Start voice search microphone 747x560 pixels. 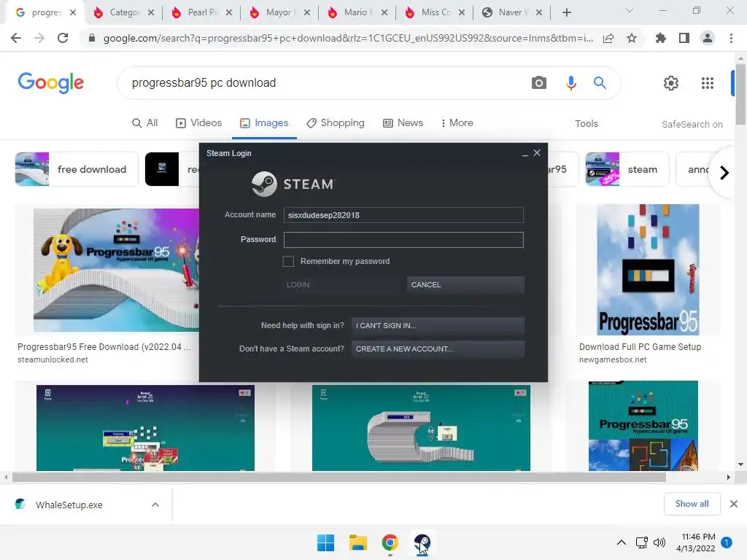(x=570, y=83)
